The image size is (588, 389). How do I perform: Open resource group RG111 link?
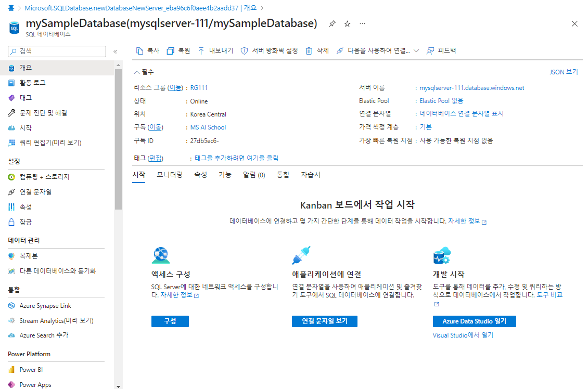point(199,88)
